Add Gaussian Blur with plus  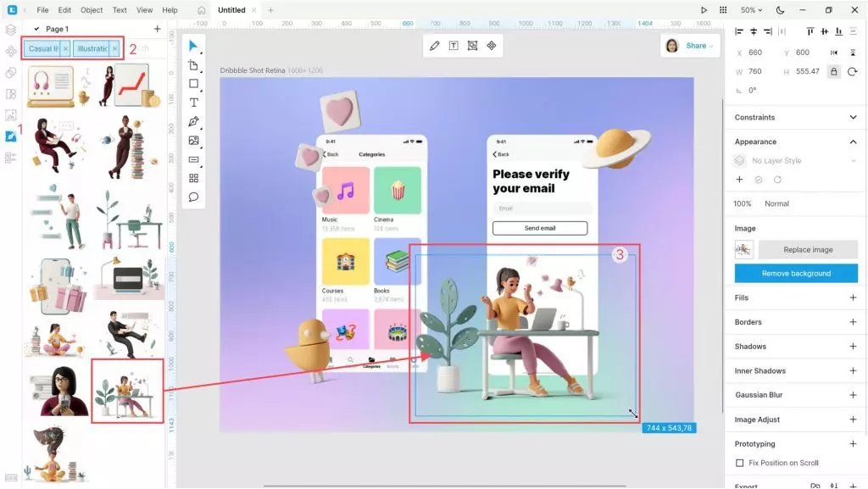[x=853, y=395]
